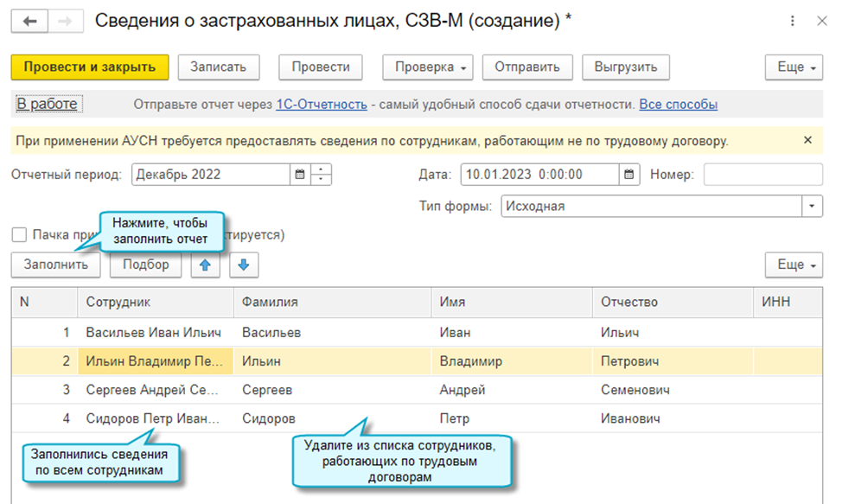842x504 pixels.
Task: Open calendar picker for Дата field
Action: [x=629, y=175]
